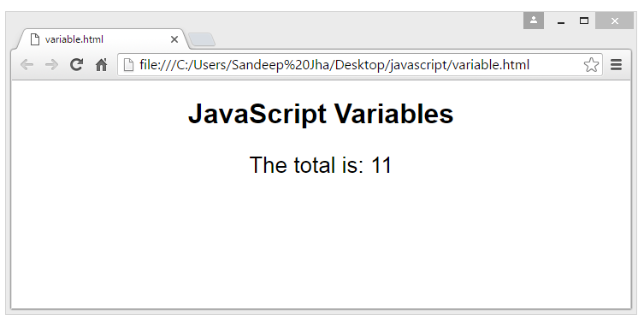Open the user profile button

(x=534, y=21)
